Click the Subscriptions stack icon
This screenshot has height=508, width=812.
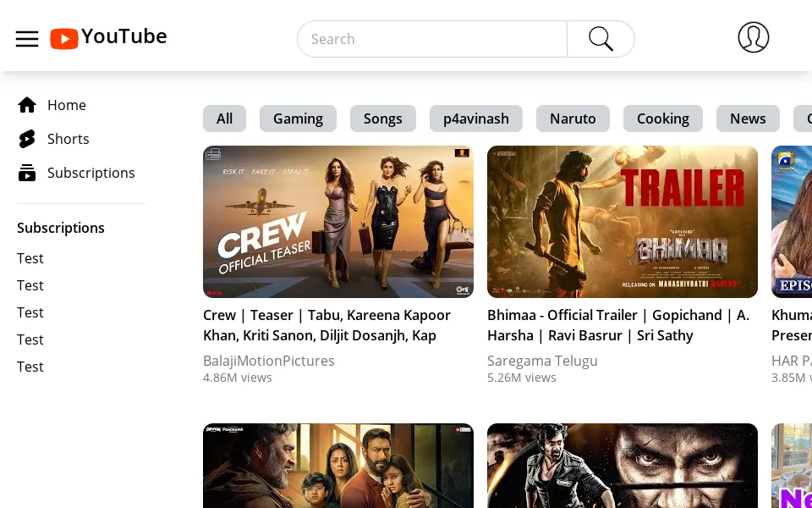(x=27, y=173)
